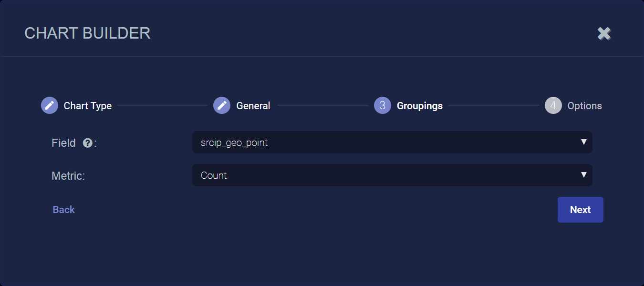Open the Count metric selector
The width and height of the screenshot is (644, 286).
tap(382, 175)
